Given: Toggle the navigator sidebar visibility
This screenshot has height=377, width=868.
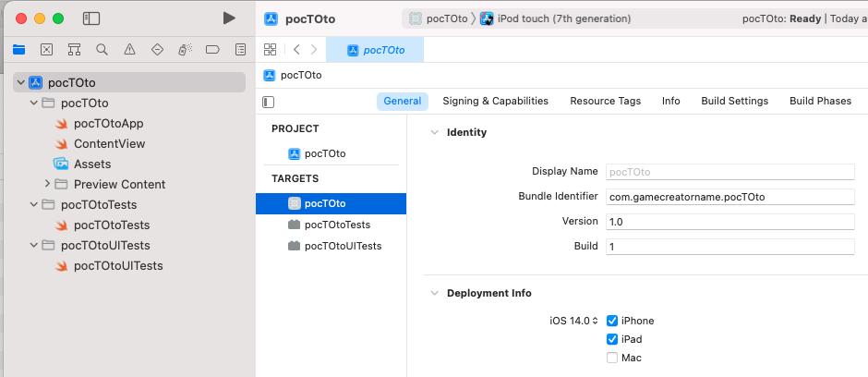Looking at the screenshot, I should click(90, 18).
